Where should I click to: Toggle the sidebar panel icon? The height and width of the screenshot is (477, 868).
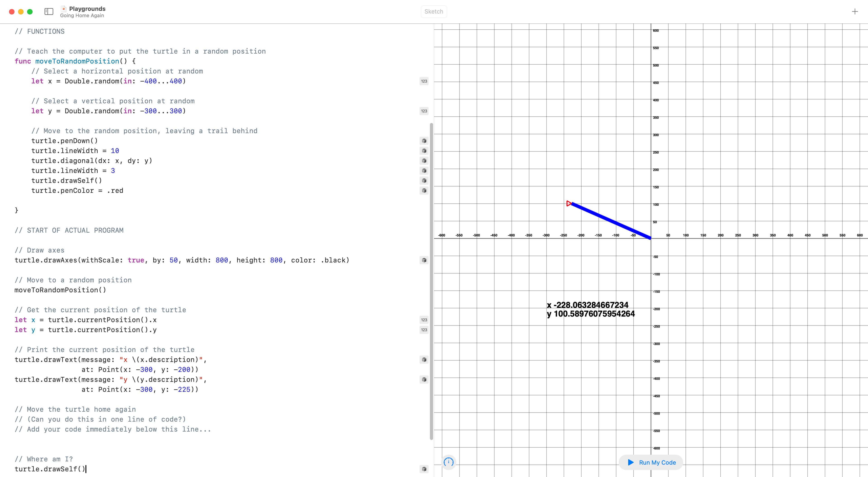click(x=49, y=12)
